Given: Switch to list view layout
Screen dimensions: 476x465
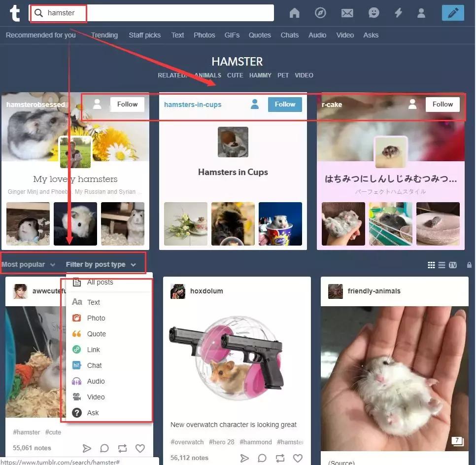Looking at the screenshot, I should click(442, 265).
